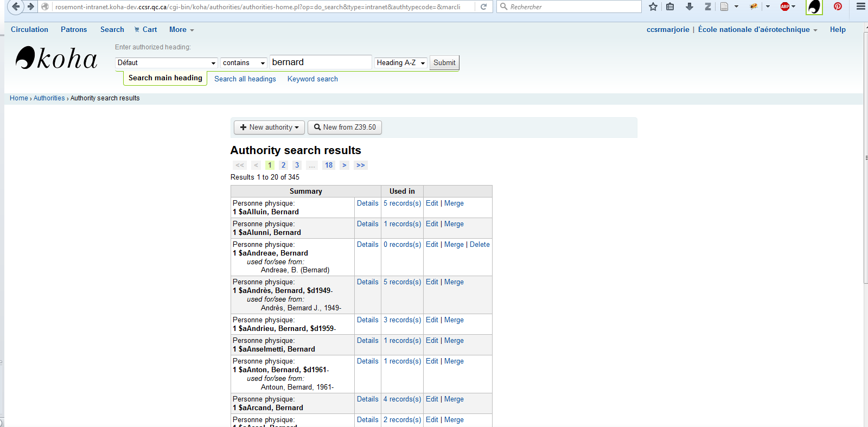Switch to Keyword search tab
868x427 pixels.
pyautogui.click(x=312, y=79)
